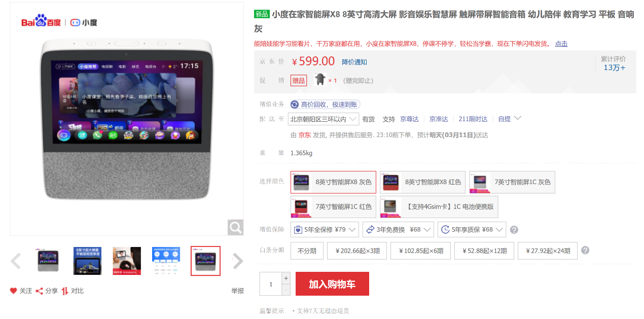Click the heart 关注 favorite icon
This screenshot has width=644, height=319.
tap(13, 291)
